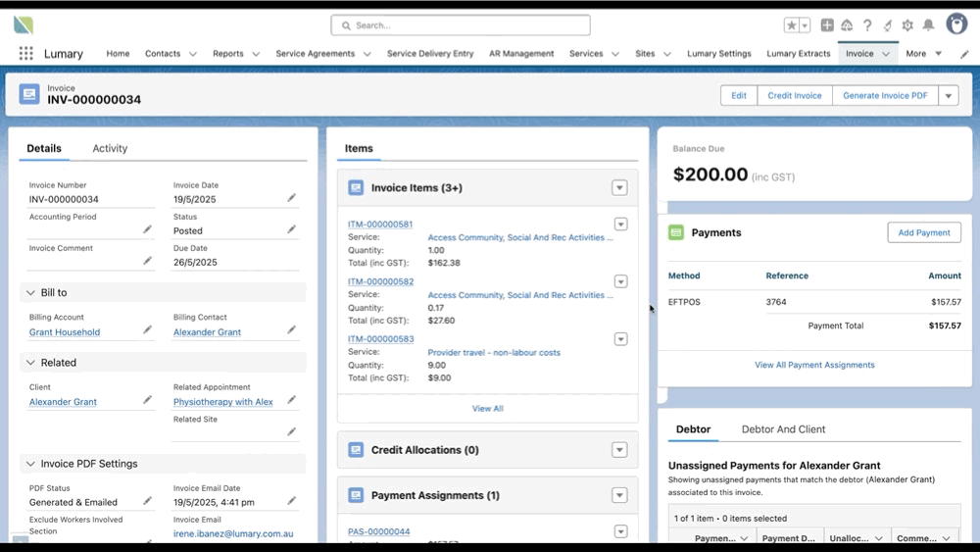The image size is (980, 552).
Task: Open the Setup gear icon
Action: coord(907,25)
